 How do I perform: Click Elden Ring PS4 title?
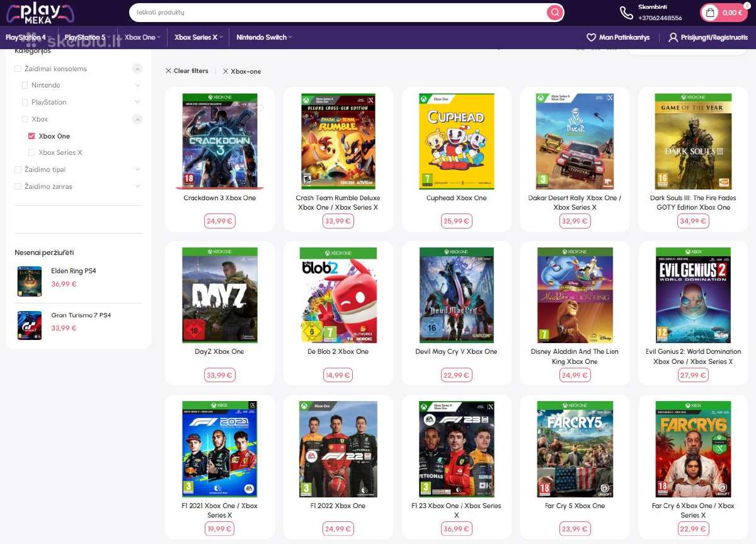coord(73,271)
